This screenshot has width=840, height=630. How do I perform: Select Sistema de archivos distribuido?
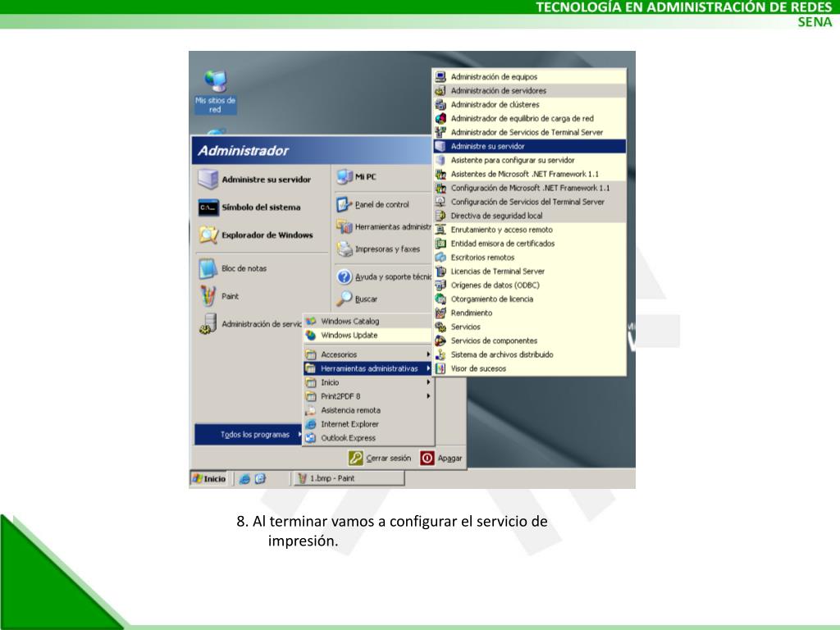[x=529, y=354]
